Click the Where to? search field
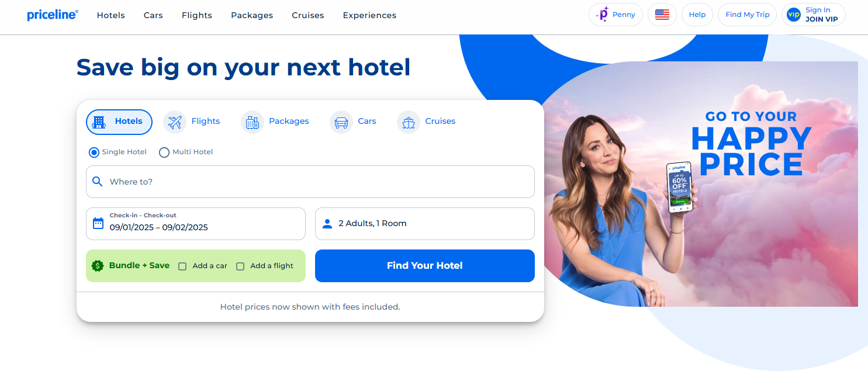Viewport: 868px width, 371px height. (310, 182)
